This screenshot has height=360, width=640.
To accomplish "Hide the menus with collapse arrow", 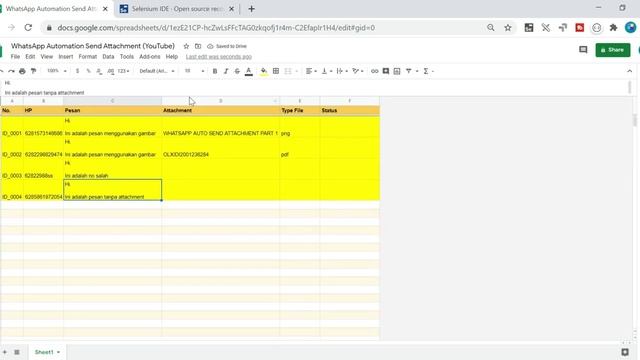I will pos(629,71).
